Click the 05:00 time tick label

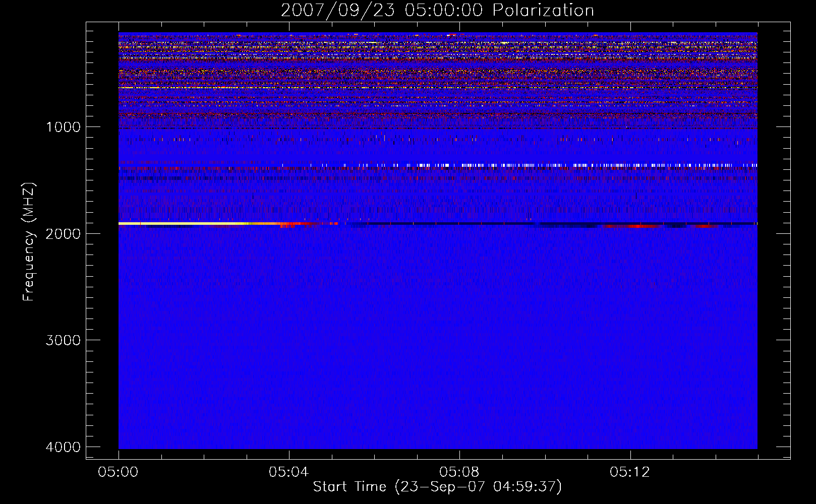pyautogui.click(x=119, y=472)
